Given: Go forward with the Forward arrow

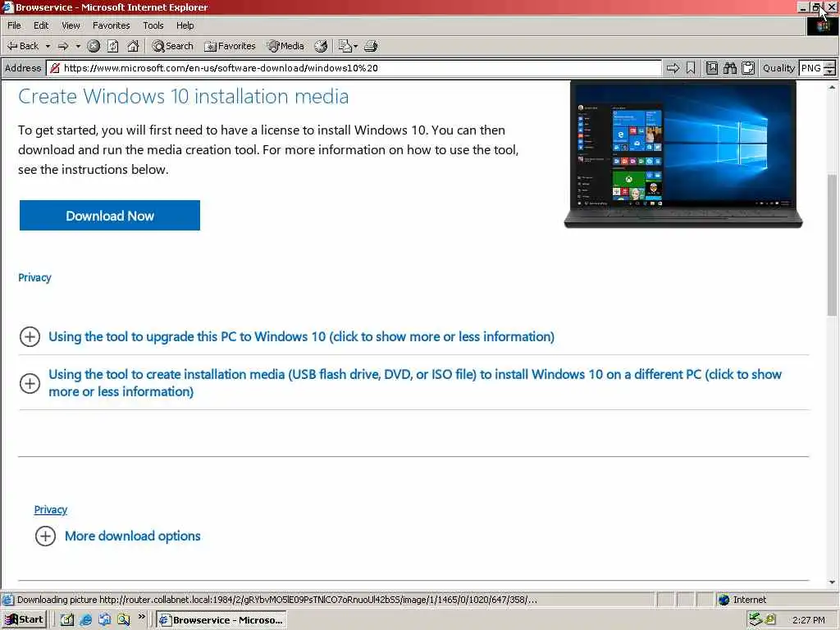Looking at the screenshot, I should click(63, 46).
